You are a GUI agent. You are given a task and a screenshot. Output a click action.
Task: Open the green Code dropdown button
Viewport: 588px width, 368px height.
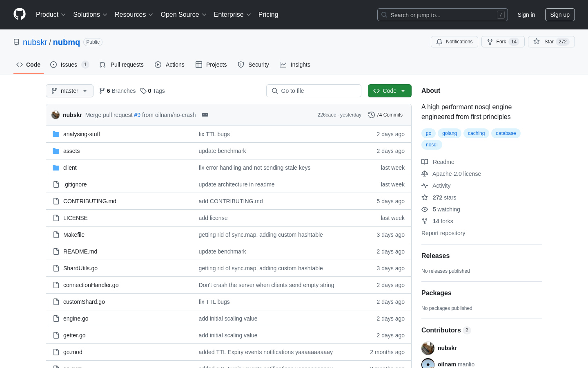(390, 91)
